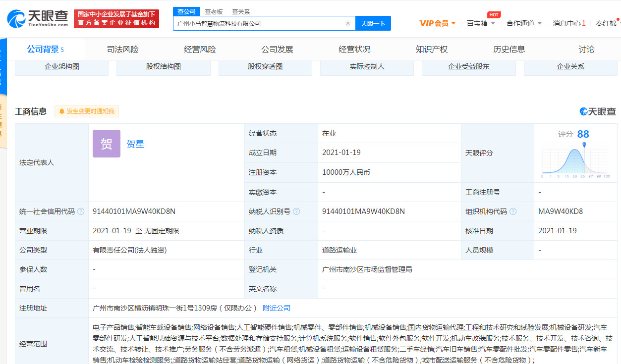621x364 pixels.
Task: Open the 经营风险 tab
Action: [x=200, y=49]
